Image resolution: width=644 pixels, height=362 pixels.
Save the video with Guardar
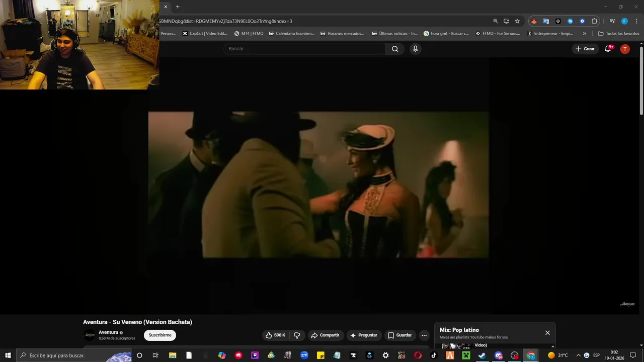pos(400,335)
